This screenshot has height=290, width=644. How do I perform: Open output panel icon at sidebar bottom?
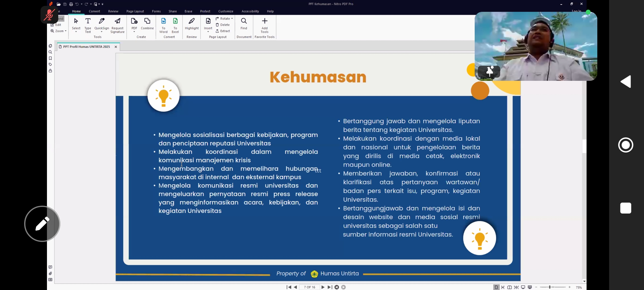point(50,280)
